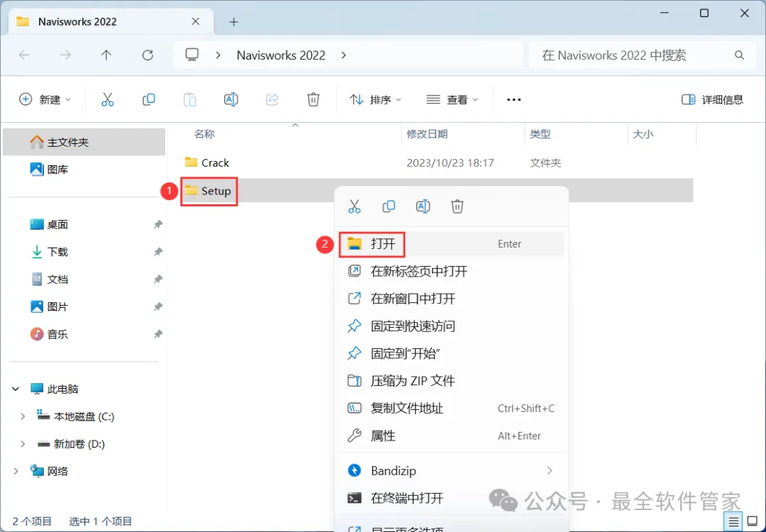Viewport: 766px width, 532px height.
Task: Select 本地磁盘 (C:) drive
Action: 84,416
